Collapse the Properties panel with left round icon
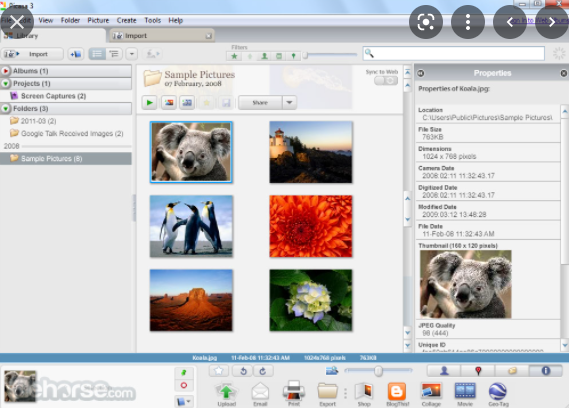 click(x=421, y=73)
